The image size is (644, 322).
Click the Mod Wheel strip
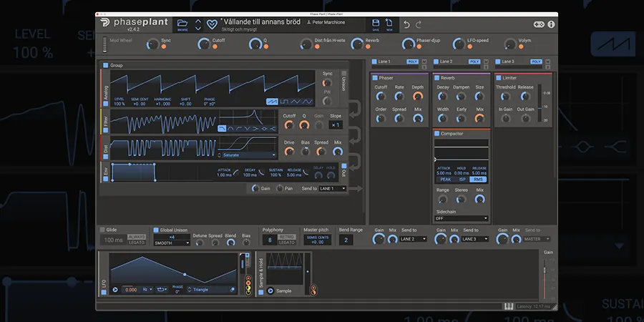tap(104, 44)
